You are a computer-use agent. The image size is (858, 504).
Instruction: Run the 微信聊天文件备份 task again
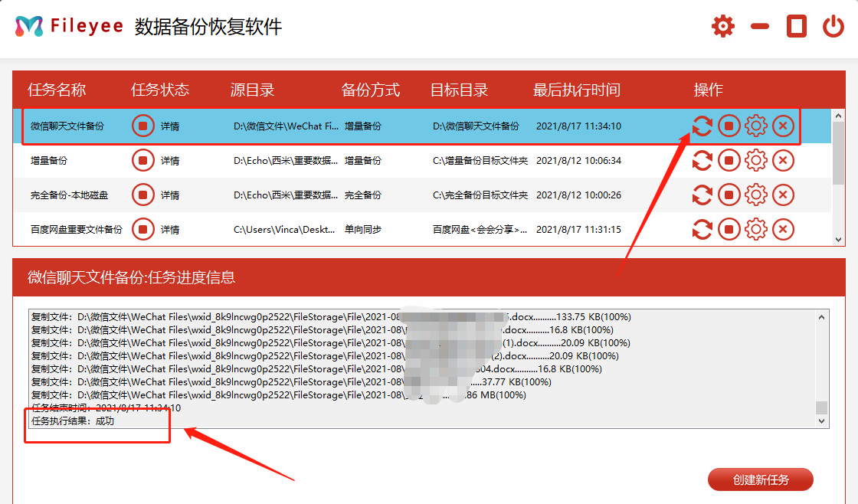702,126
